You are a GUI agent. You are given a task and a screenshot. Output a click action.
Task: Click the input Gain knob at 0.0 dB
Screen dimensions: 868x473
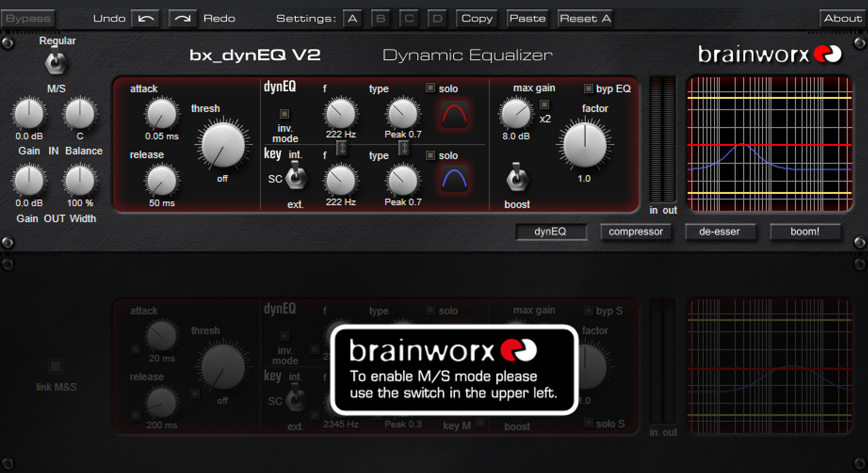click(x=29, y=114)
